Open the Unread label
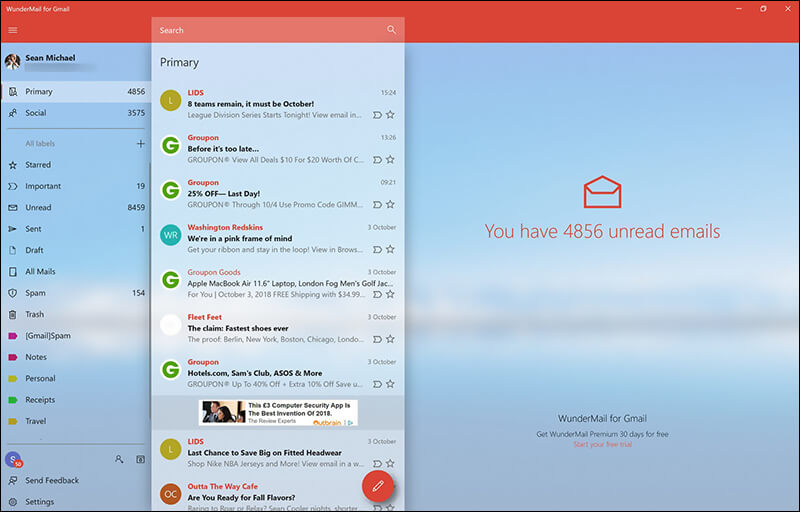800x512 pixels. 77,208
